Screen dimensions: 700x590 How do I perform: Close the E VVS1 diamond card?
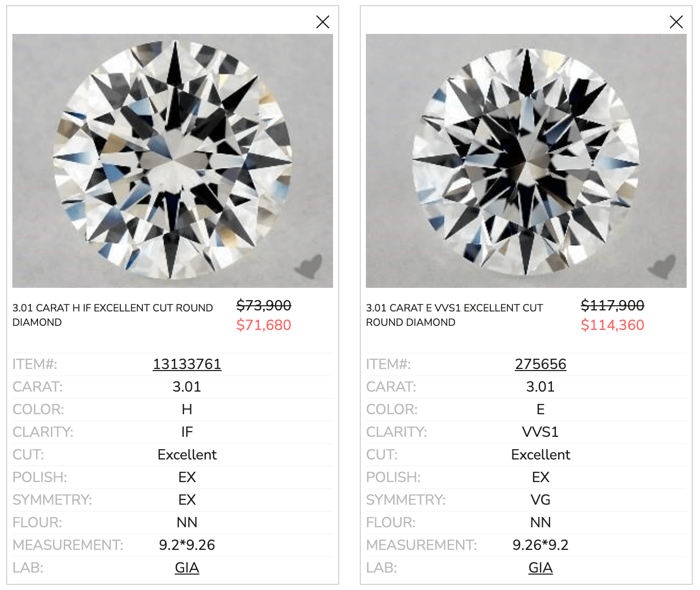(x=676, y=22)
